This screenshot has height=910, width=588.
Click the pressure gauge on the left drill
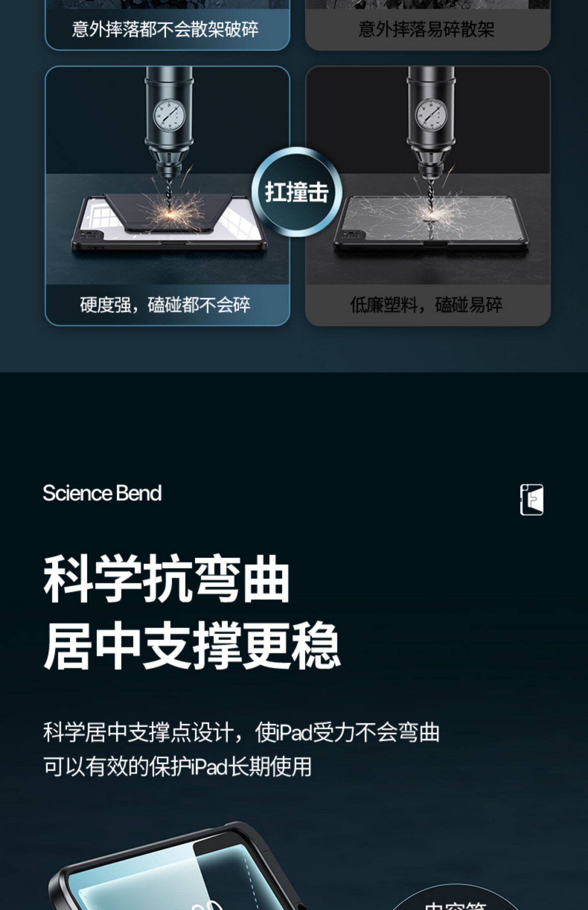(169, 115)
